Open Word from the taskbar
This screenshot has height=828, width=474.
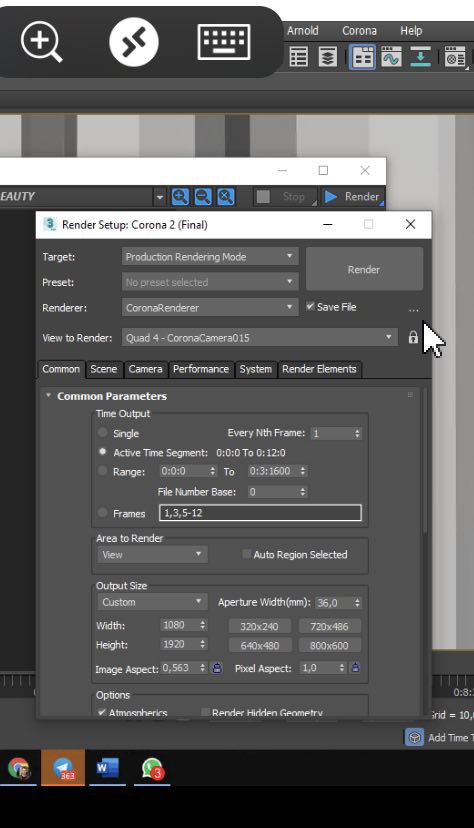pyautogui.click(x=107, y=768)
